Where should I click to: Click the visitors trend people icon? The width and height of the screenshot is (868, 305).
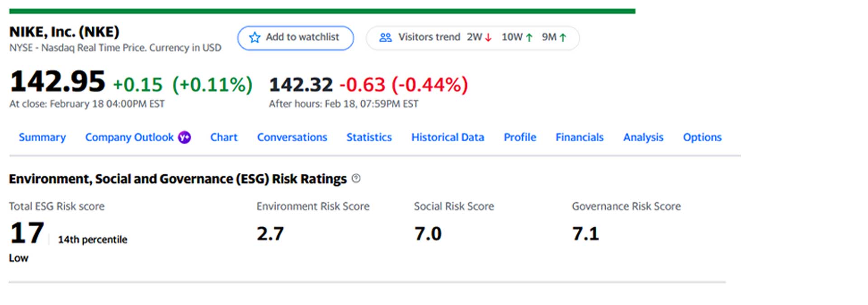tap(385, 38)
